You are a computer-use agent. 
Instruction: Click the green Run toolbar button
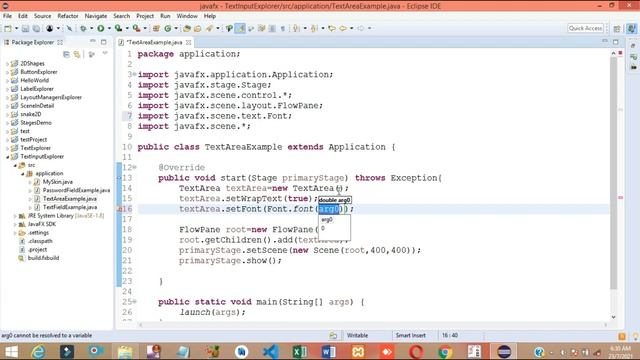(100, 28)
